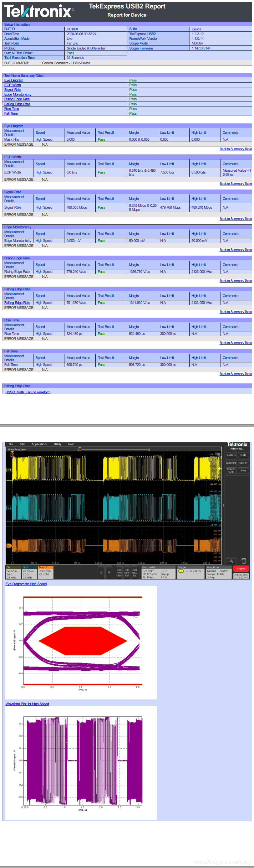Image resolution: width=254 pixels, height=868 pixels.
Task: Click the Note button
Action: pos(243,455)
